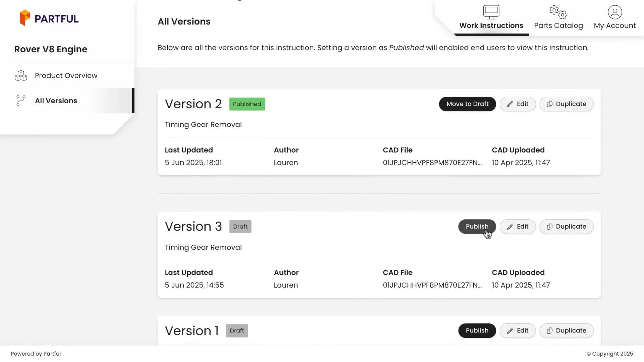Click the Partful logo icon

coord(25,18)
